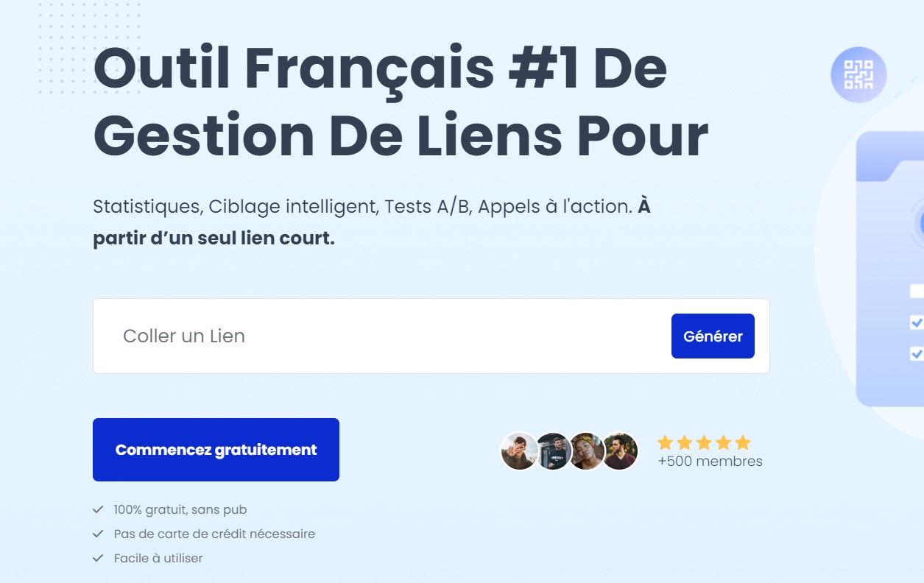
Task: Tick the empty checkbox in the illustration card
Action: click(917, 291)
